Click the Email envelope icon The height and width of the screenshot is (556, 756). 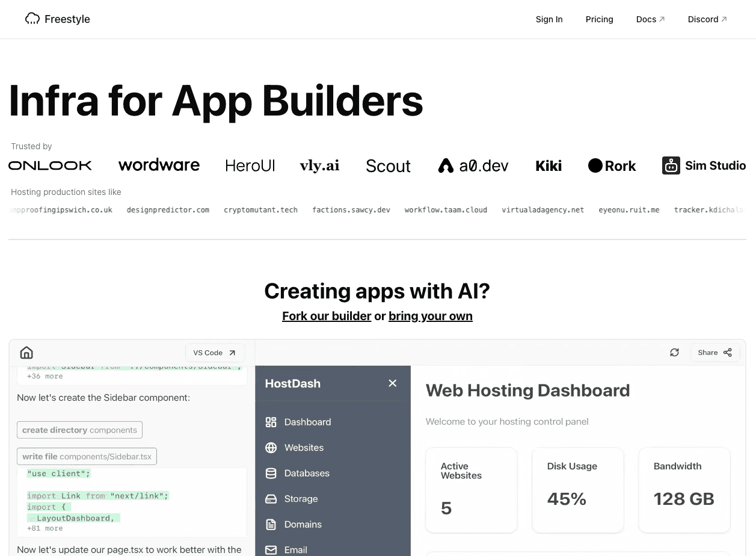pyautogui.click(x=271, y=549)
